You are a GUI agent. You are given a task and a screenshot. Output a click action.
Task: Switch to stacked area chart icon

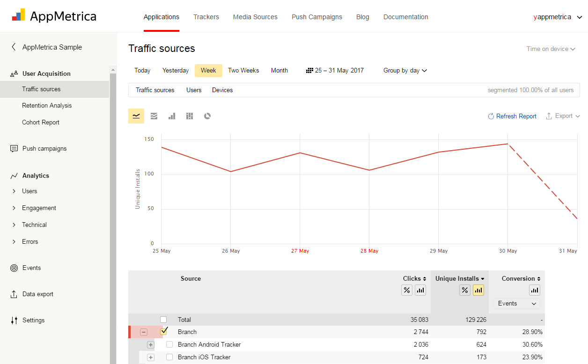[154, 116]
